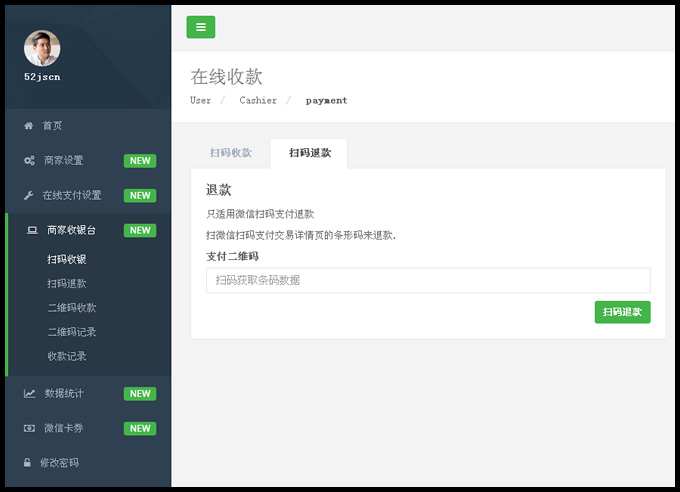Image resolution: width=680 pixels, height=492 pixels.
Task: Expand the 微信卡券 menu
Action: 88,428
